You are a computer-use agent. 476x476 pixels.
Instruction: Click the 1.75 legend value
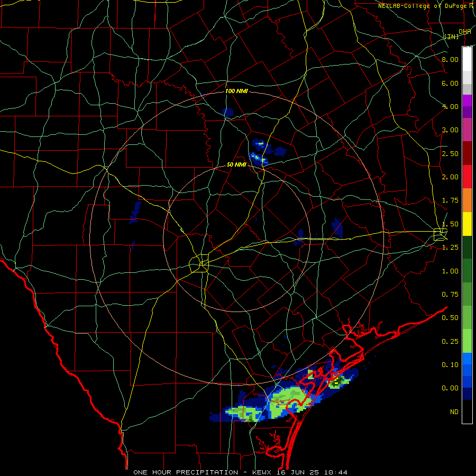click(x=450, y=200)
